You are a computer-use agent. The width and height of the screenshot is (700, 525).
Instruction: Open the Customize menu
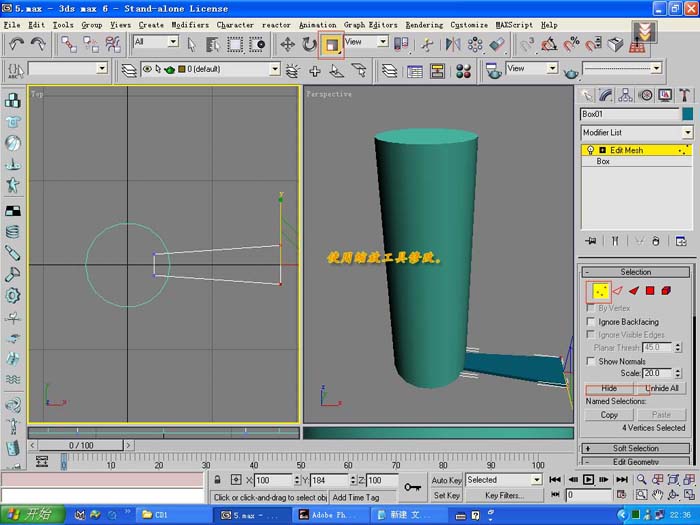(469, 25)
